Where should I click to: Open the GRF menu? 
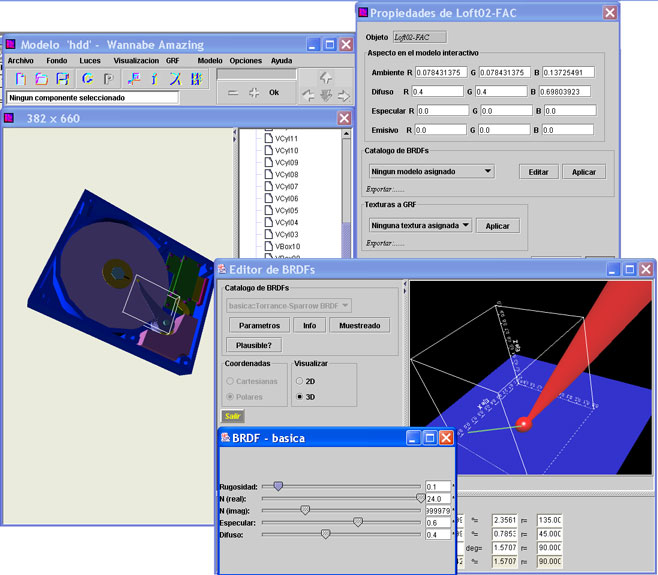click(172, 60)
